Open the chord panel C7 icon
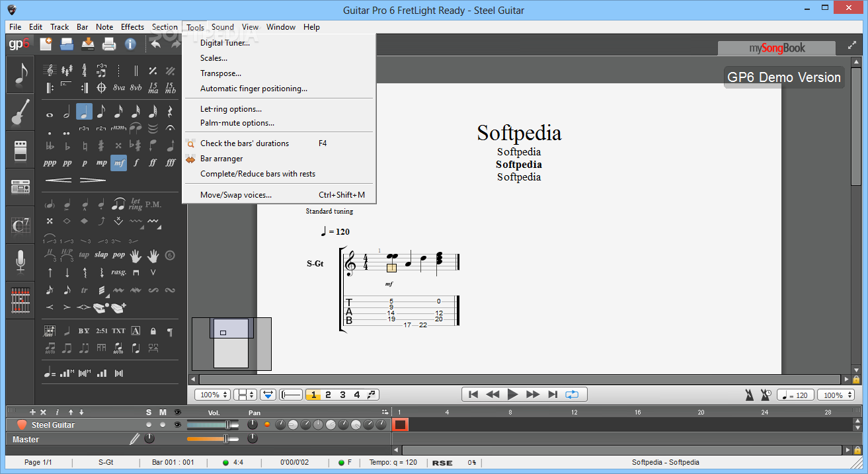This screenshot has height=474, width=868. (x=21, y=225)
